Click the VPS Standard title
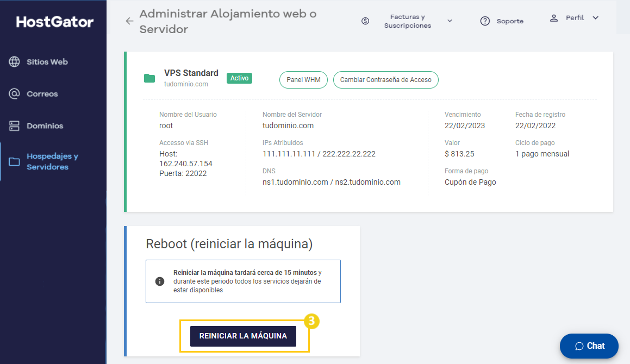 (x=191, y=73)
